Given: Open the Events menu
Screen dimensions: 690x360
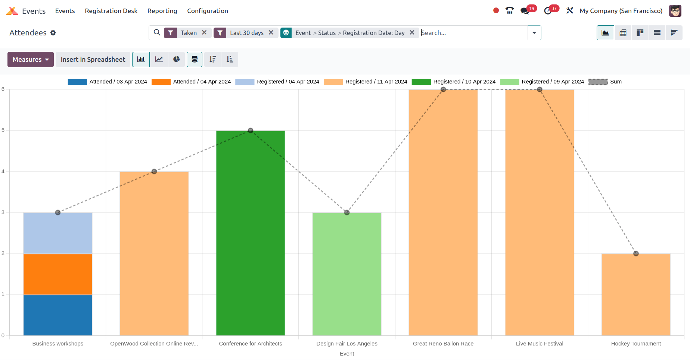Looking at the screenshot, I should coord(65,11).
